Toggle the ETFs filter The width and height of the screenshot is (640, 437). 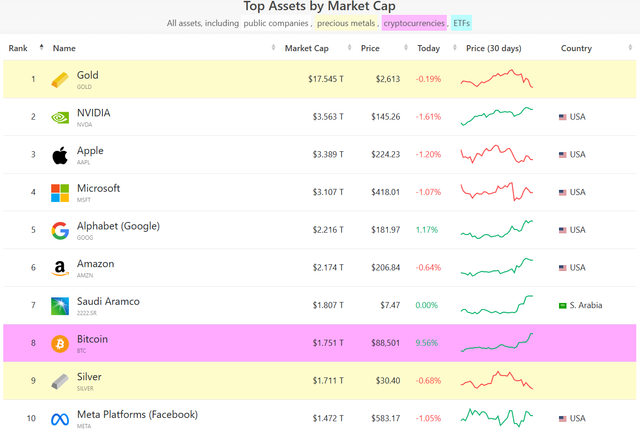[x=461, y=22]
